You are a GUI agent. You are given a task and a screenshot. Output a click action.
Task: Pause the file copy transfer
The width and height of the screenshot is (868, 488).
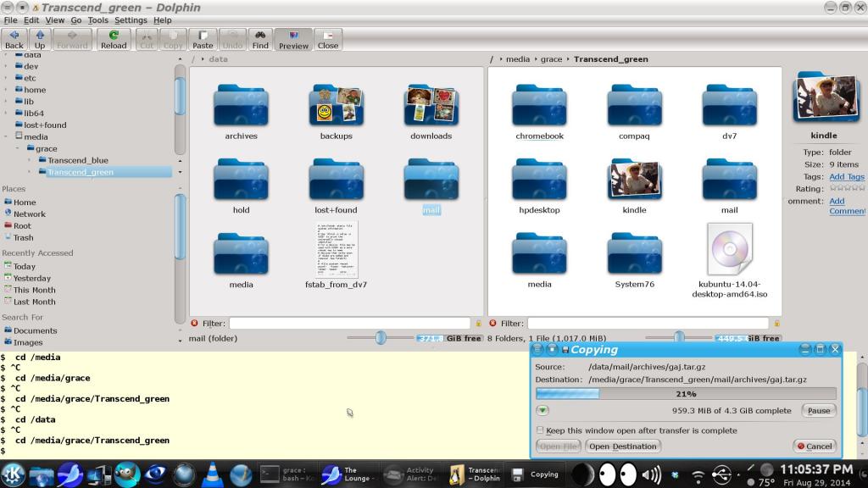click(x=818, y=410)
